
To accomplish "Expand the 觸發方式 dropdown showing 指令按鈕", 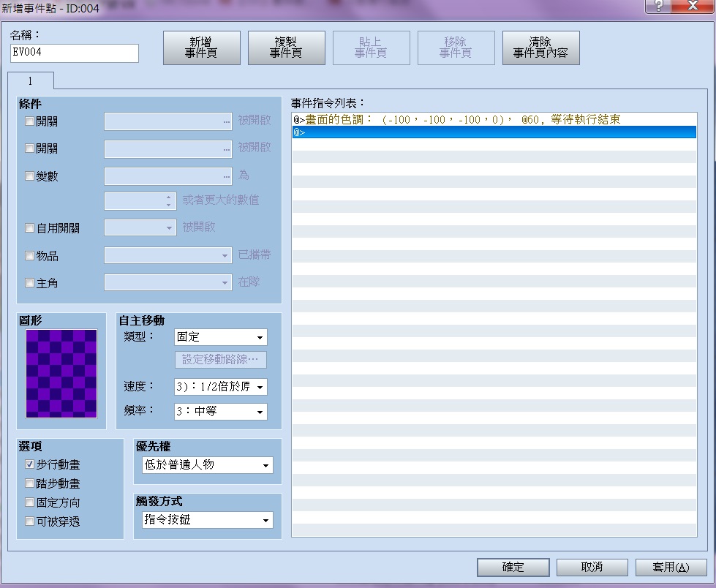I will click(x=207, y=520).
